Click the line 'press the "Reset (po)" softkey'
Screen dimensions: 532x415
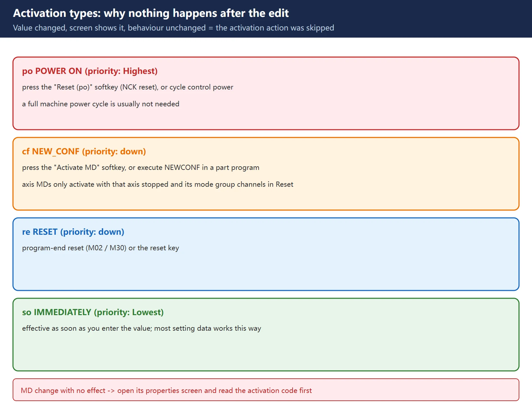click(x=128, y=87)
